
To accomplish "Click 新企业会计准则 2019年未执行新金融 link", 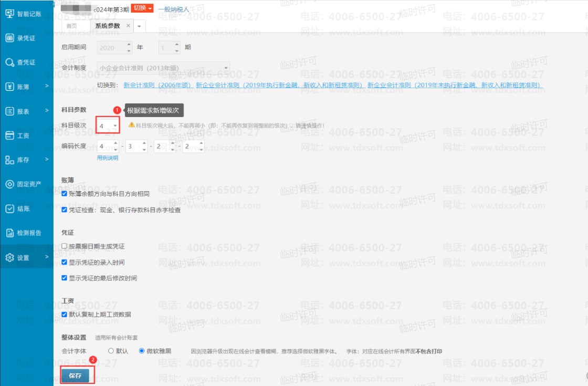I will pyautogui.click(x=455, y=85).
